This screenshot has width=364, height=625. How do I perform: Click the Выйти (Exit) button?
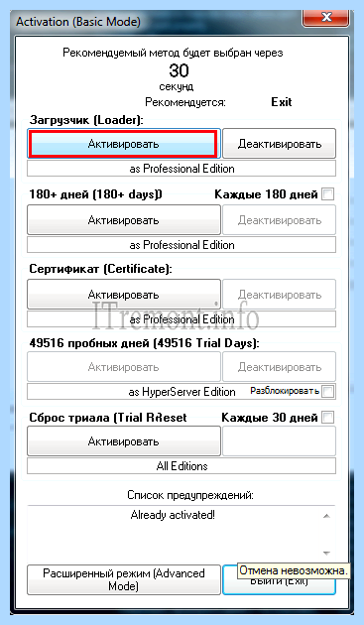pyautogui.click(x=279, y=579)
